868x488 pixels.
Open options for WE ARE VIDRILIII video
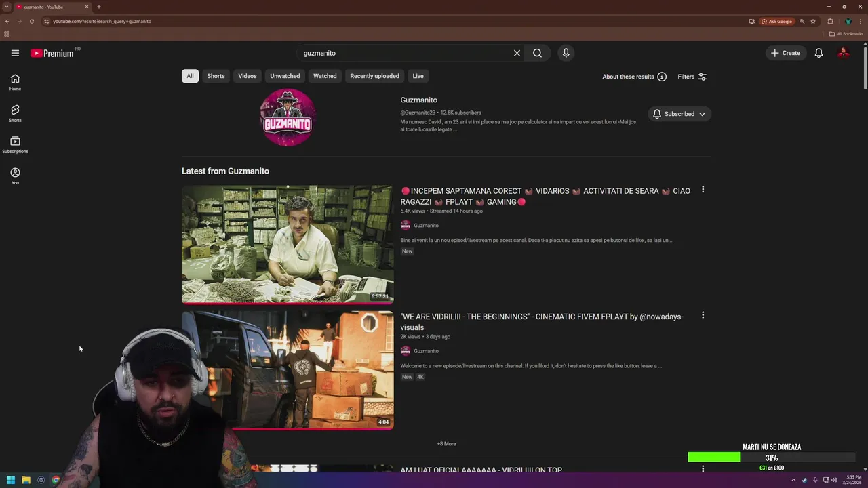click(703, 315)
